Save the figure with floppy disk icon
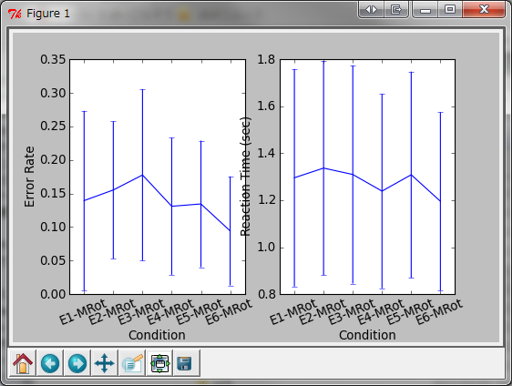Viewport: 512px width, 386px height. 184,363
